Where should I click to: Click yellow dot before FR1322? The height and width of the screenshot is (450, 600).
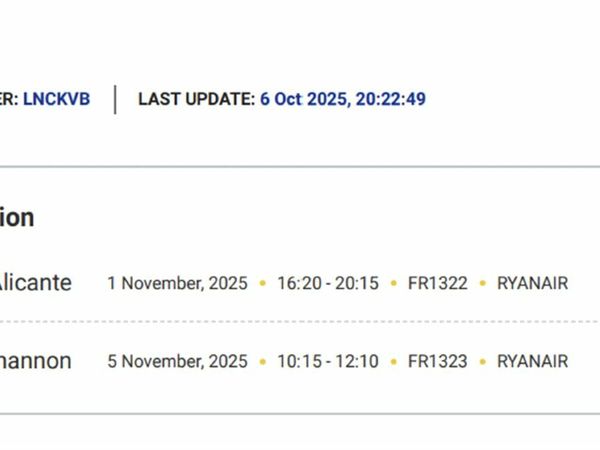394,284
